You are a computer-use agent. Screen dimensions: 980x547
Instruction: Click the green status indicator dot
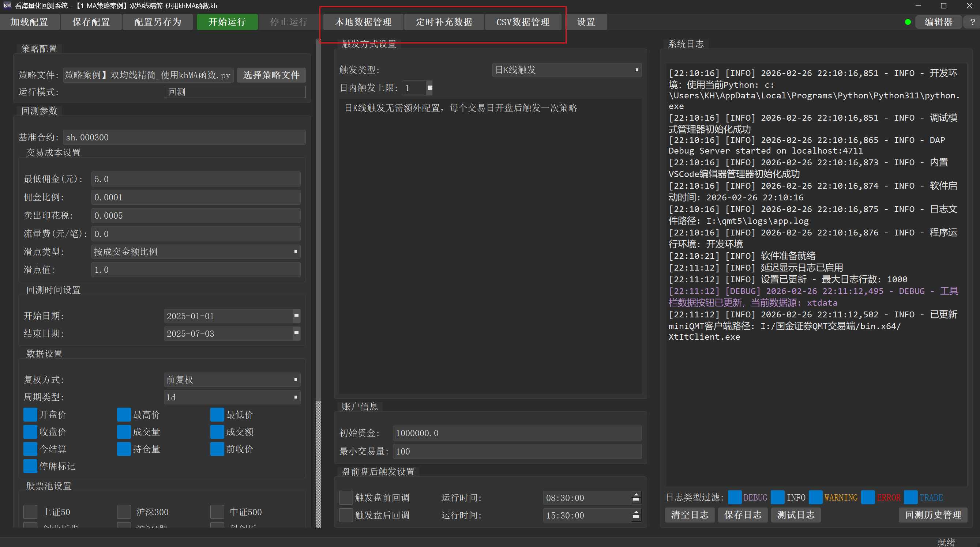pyautogui.click(x=908, y=22)
